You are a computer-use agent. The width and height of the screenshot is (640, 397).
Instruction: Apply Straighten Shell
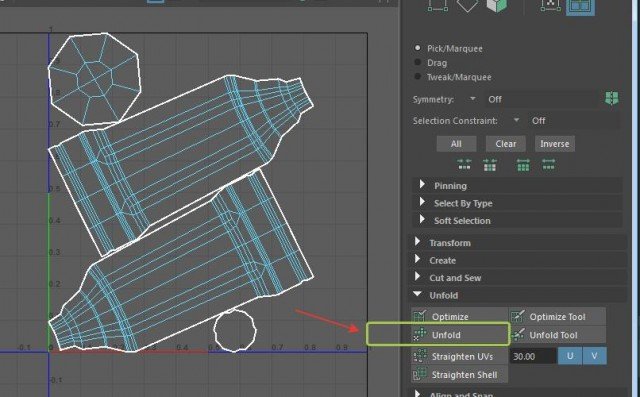460,375
